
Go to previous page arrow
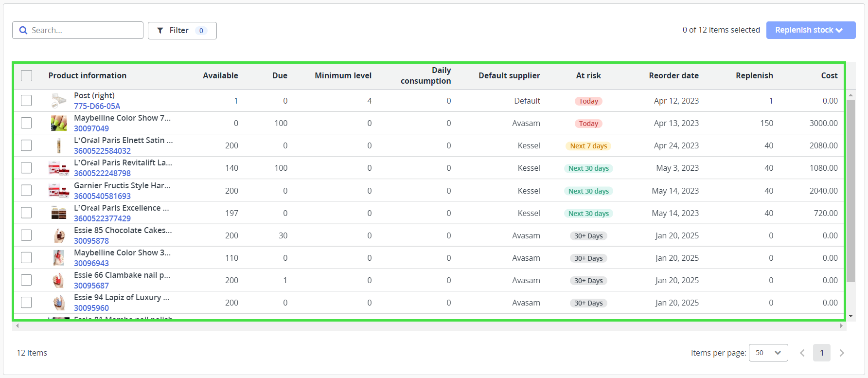(x=802, y=353)
